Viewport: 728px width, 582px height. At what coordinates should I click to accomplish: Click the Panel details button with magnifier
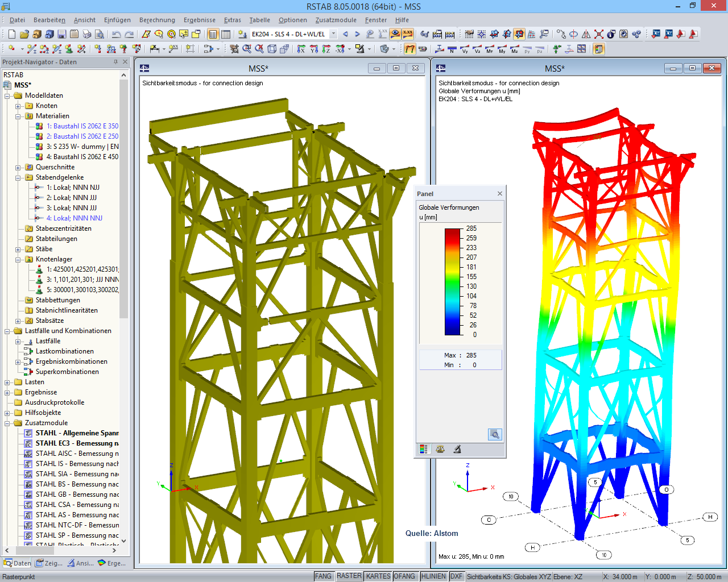494,434
